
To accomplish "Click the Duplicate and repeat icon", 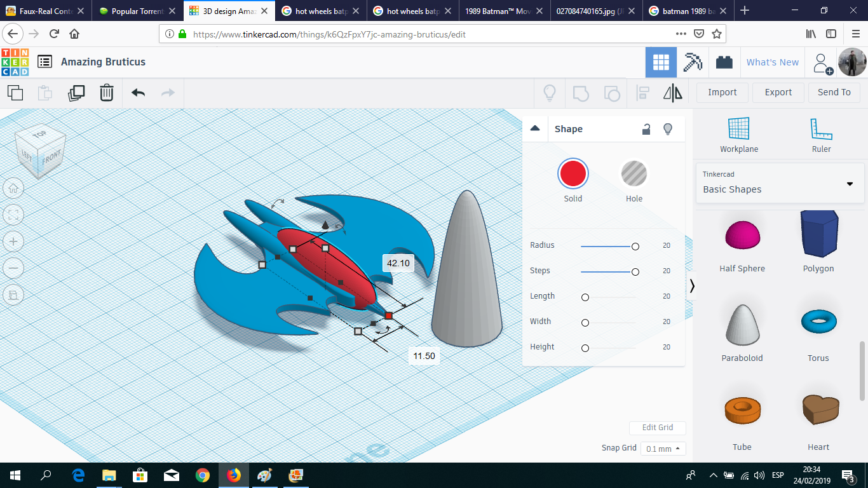I will click(76, 93).
